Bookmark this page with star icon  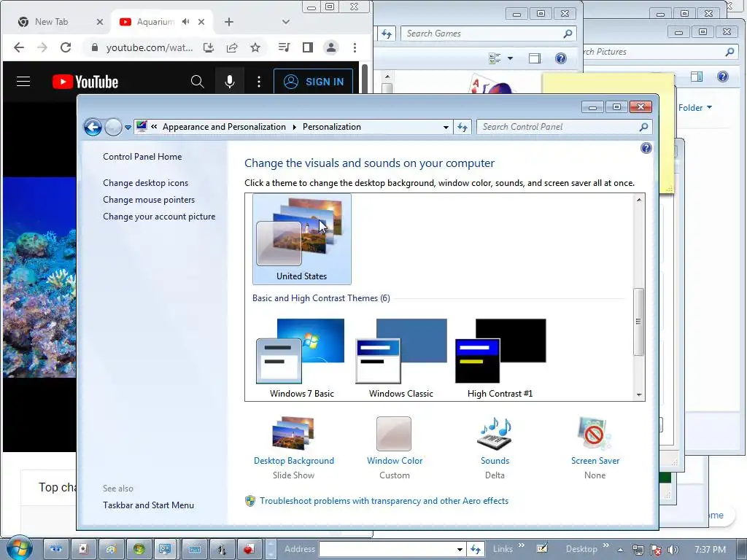coord(255,47)
